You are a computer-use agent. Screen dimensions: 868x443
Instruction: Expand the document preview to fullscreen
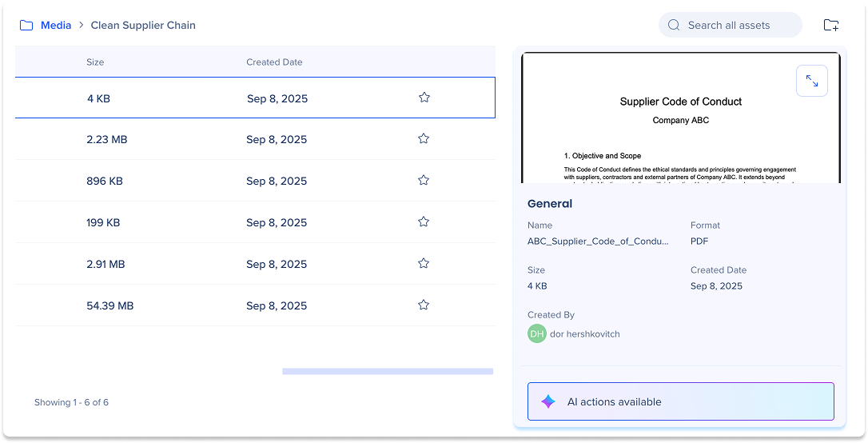pyautogui.click(x=811, y=81)
